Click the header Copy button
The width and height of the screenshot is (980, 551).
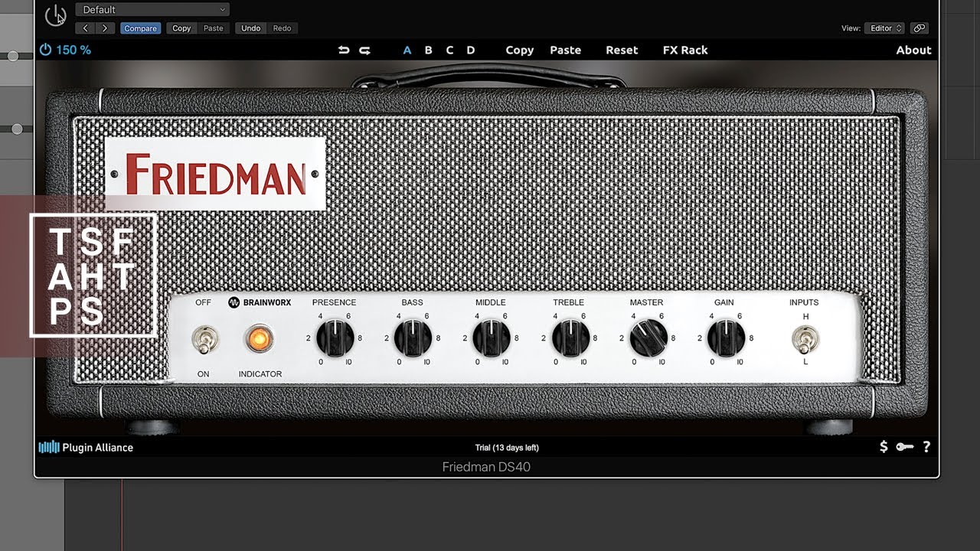tap(181, 28)
